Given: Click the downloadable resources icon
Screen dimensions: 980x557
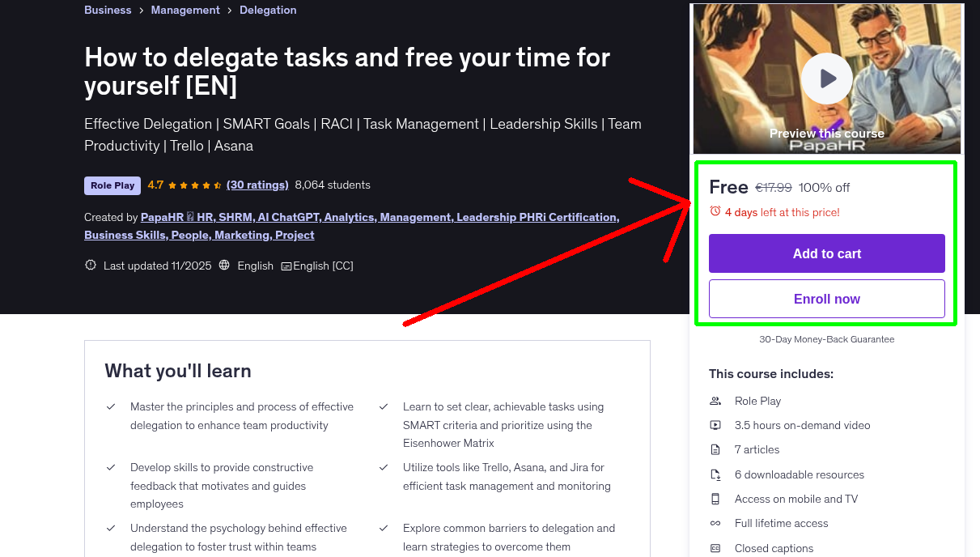Looking at the screenshot, I should [x=715, y=474].
